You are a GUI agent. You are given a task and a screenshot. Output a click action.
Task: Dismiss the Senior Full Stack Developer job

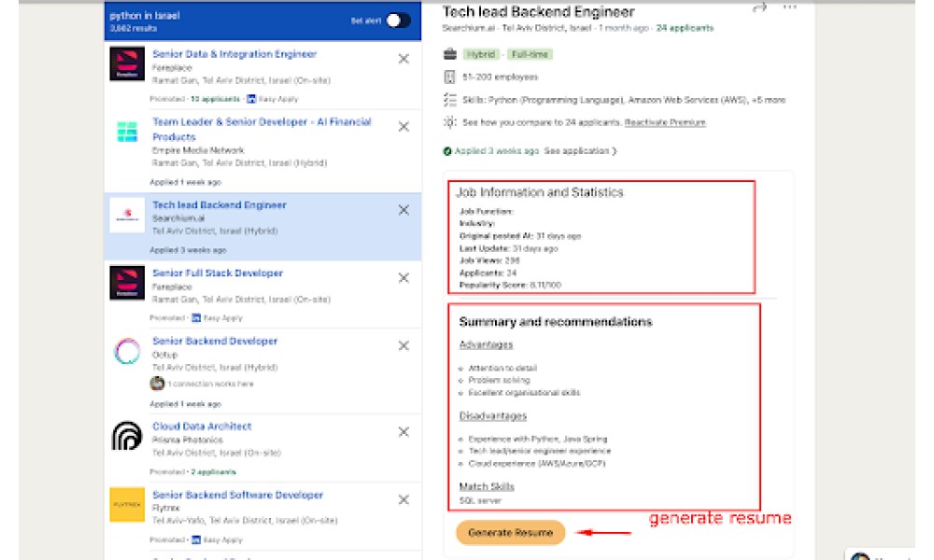[x=403, y=278]
